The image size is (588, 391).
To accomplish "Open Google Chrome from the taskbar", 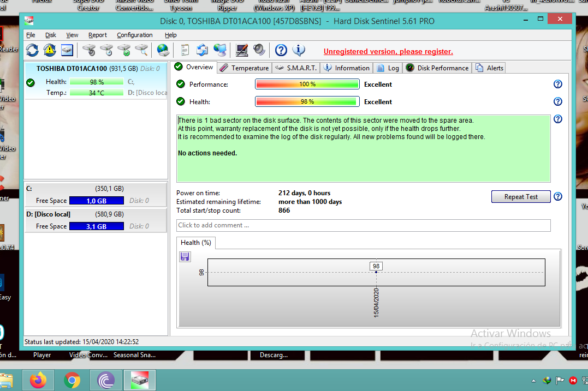I will tap(72, 380).
